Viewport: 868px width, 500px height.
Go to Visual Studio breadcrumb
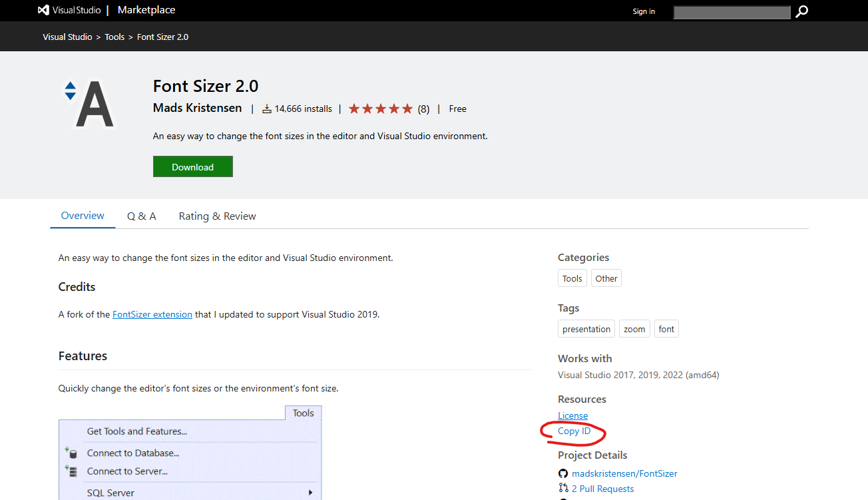[x=67, y=37]
